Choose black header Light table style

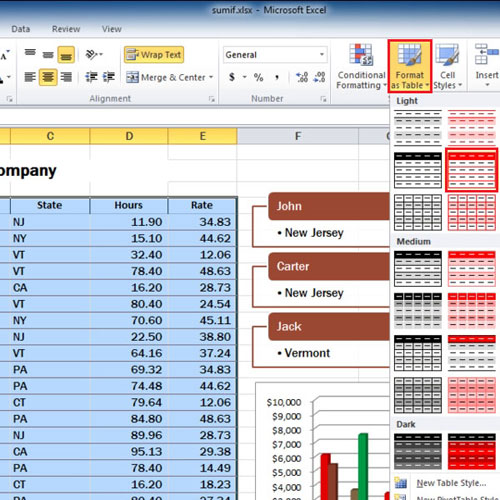[x=418, y=170]
